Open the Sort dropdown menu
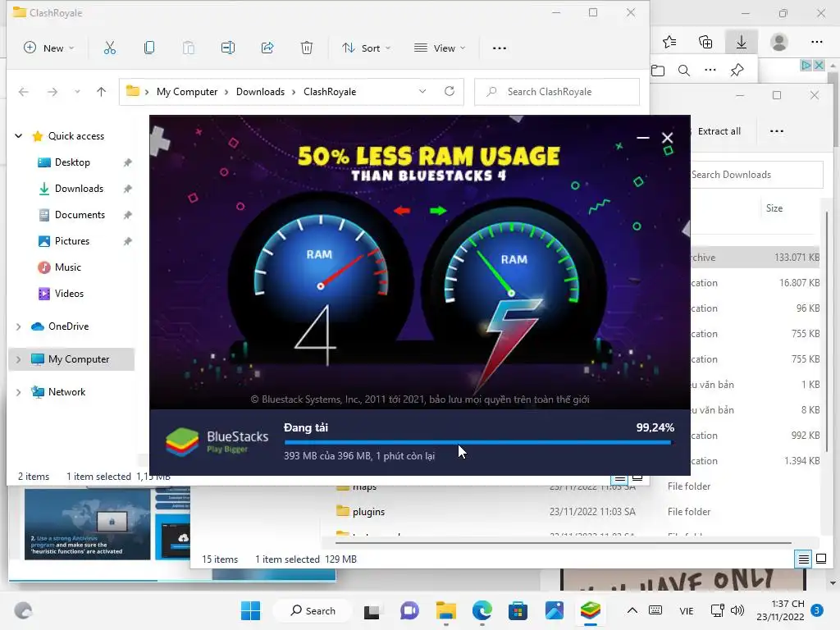This screenshot has height=630, width=840. pos(367,48)
